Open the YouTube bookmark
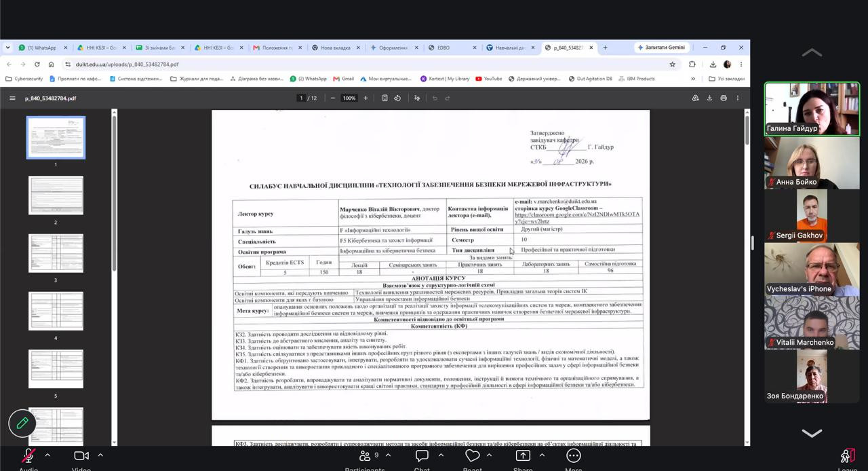 (489, 79)
